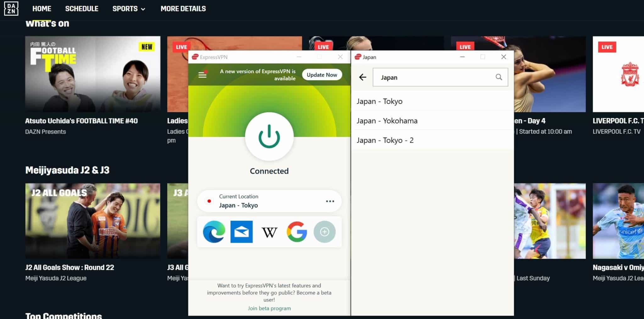This screenshot has width=644, height=319.
Task: Click the Japan location search field
Action: [434, 77]
